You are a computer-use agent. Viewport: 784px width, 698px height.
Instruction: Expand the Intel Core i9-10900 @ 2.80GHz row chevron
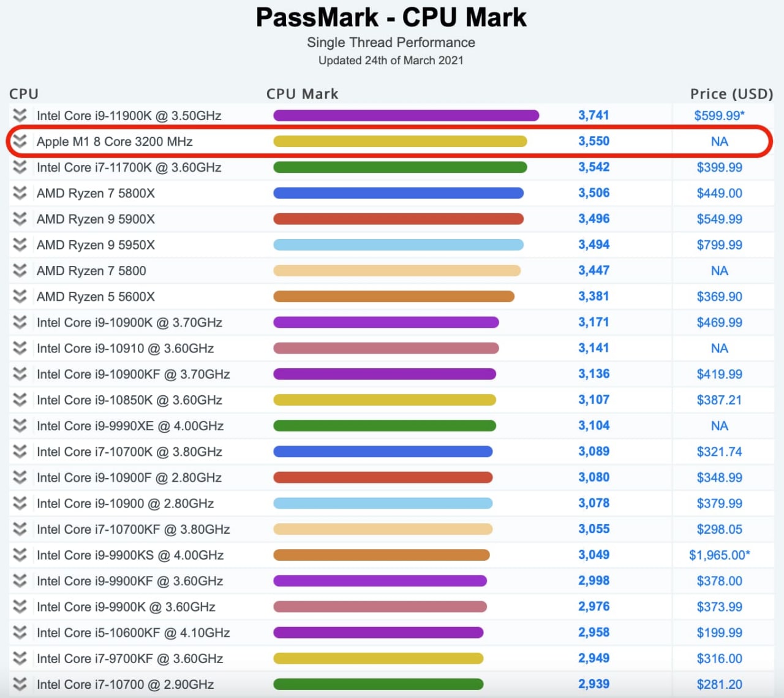20,503
